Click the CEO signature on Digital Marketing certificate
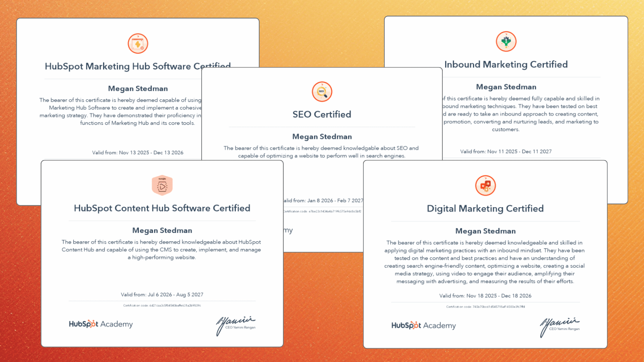This screenshot has width=644, height=362. (x=560, y=327)
